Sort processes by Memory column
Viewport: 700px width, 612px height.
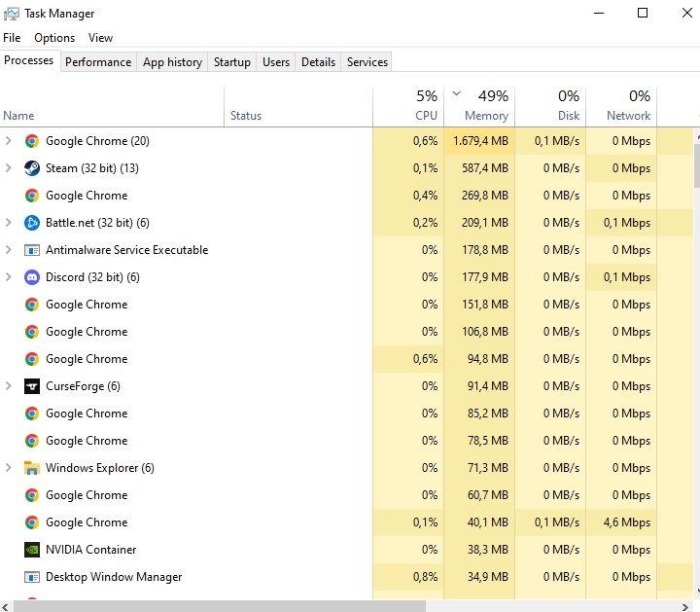[479, 107]
